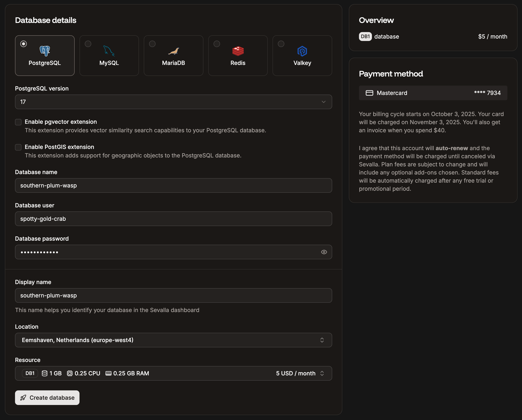Image resolution: width=522 pixels, height=420 pixels.
Task: Click the Mastercard payment method entry
Action: coord(433,93)
